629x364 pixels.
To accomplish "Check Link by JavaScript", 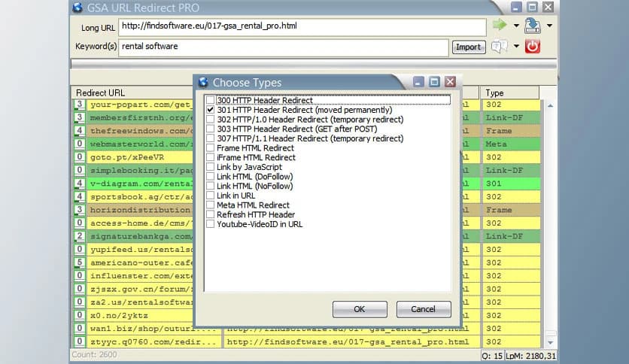I will pos(210,167).
